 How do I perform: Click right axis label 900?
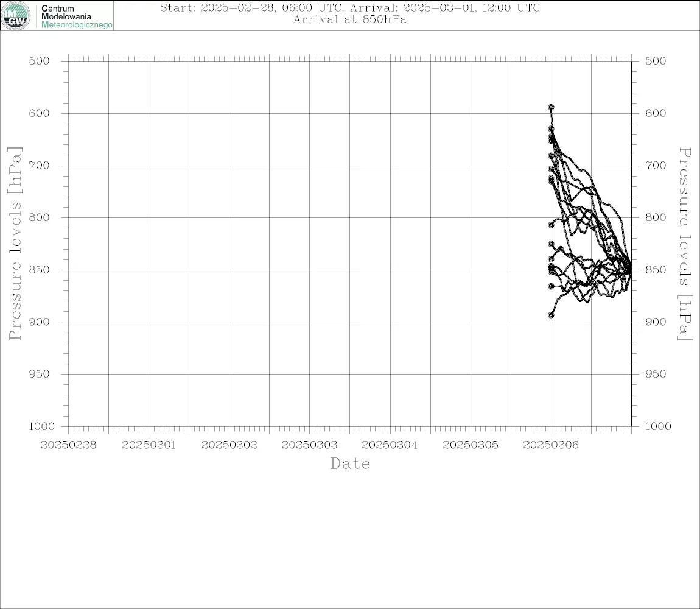pos(656,322)
